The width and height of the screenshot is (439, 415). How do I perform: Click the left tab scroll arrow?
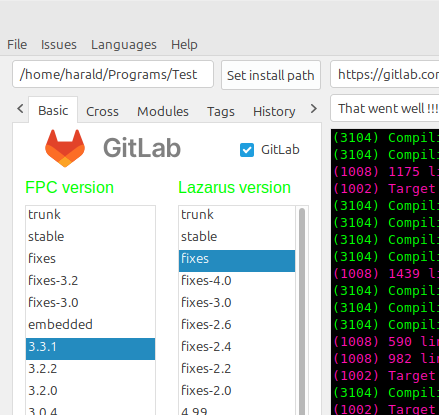click(x=20, y=109)
